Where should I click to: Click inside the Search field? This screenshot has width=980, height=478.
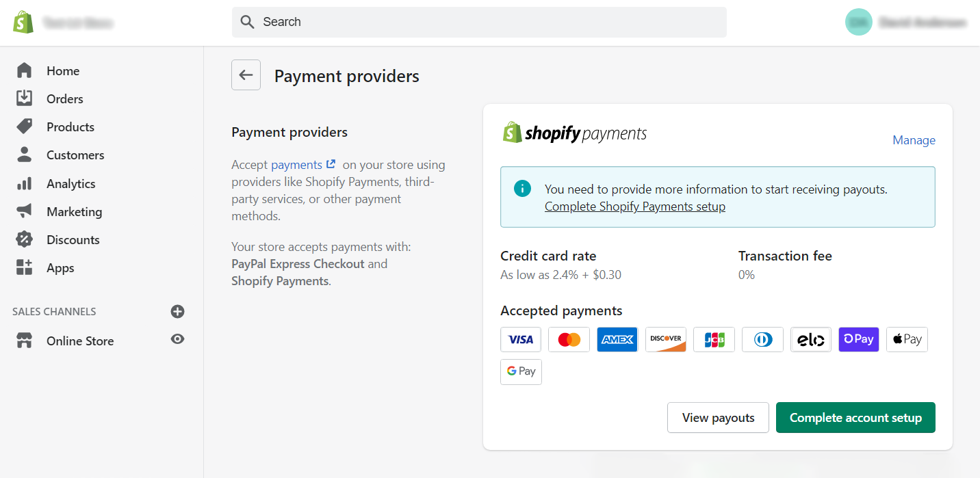[479, 22]
